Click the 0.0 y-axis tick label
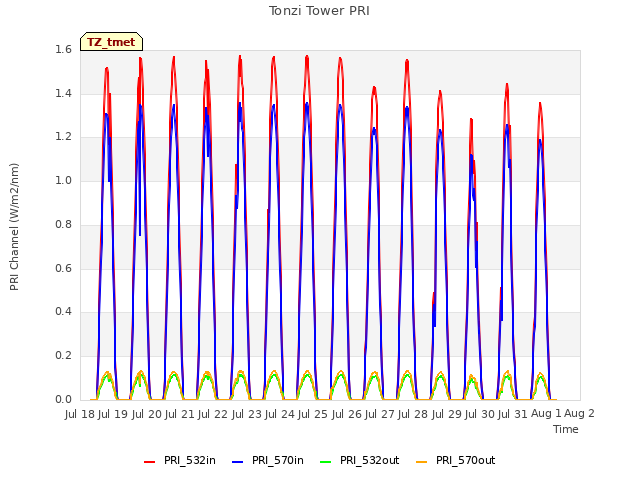Screen dimensions: 640x480 [x=63, y=399]
